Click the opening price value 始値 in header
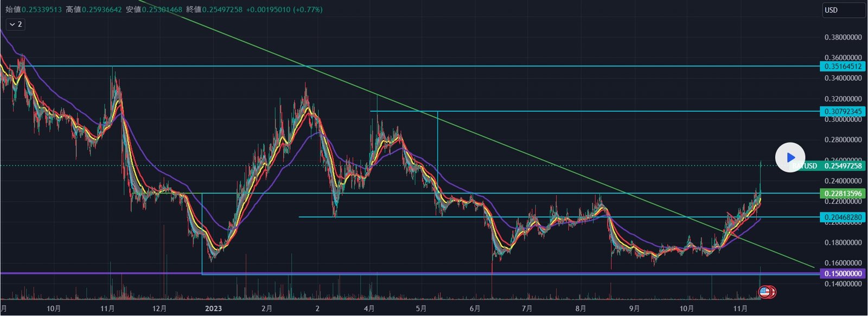The width and height of the screenshot is (868, 316). tap(42, 10)
